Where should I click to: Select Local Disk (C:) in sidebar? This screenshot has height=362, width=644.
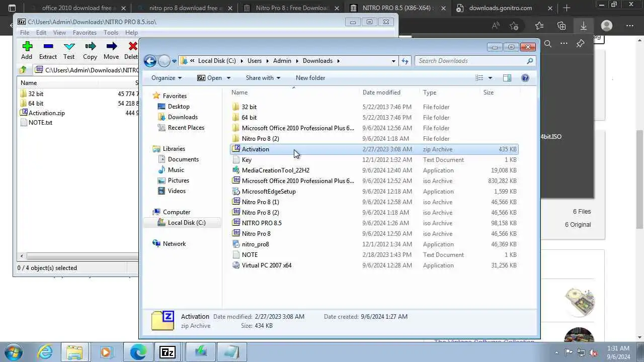pyautogui.click(x=186, y=223)
